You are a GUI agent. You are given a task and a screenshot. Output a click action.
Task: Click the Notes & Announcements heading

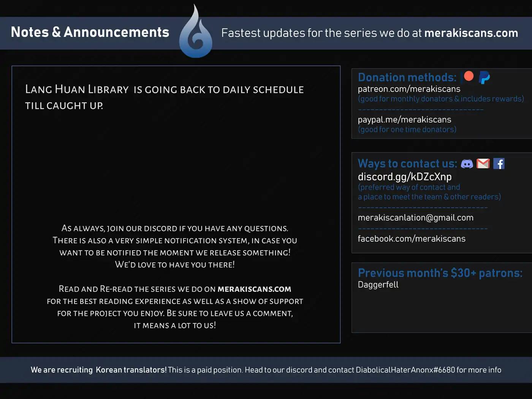[x=90, y=32]
